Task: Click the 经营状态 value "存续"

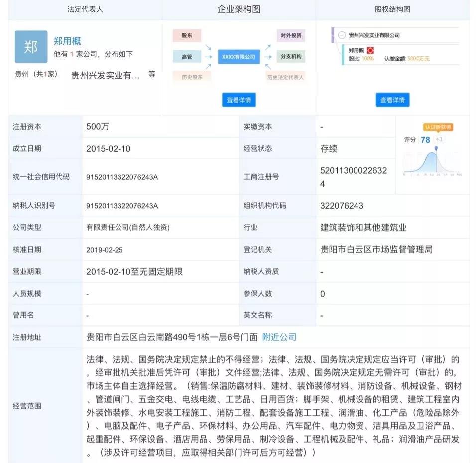Action: click(x=329, y=149)
